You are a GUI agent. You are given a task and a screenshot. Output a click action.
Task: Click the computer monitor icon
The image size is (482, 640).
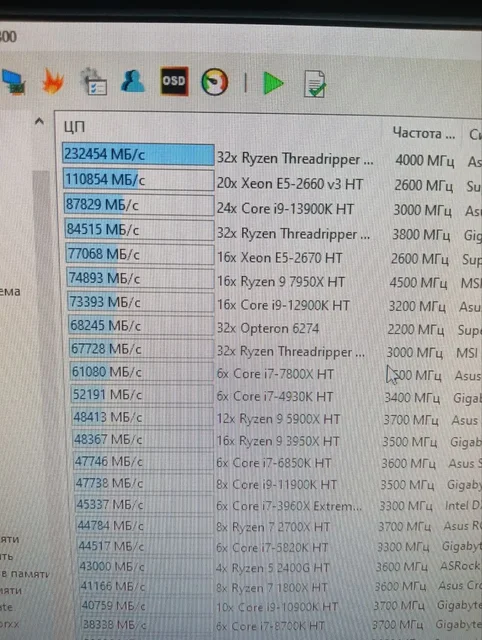point(14,82)
